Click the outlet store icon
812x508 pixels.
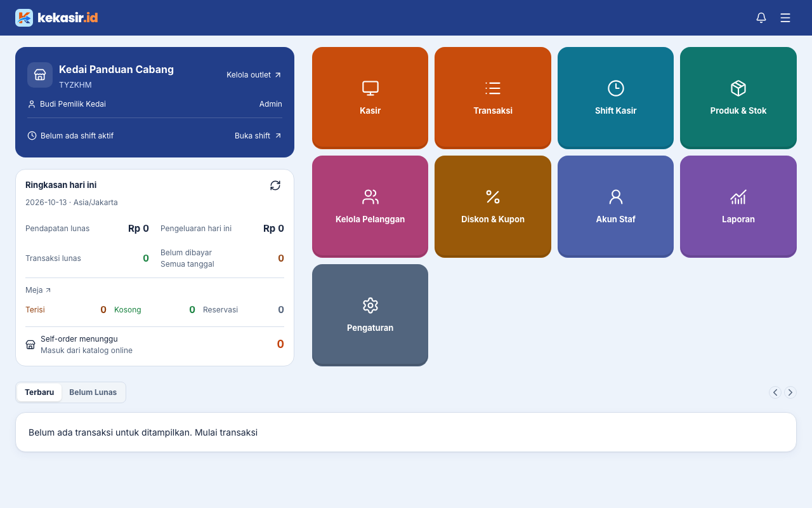pyautogui.click(x=40, y=75)
